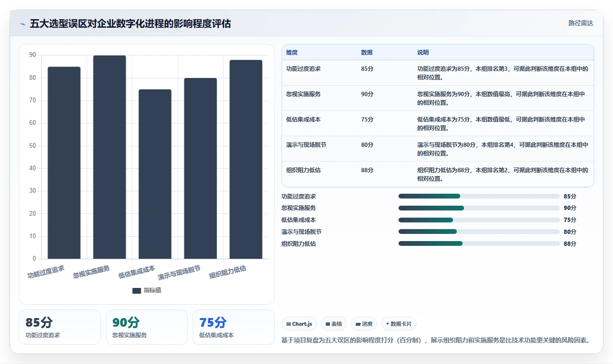Click the small icon left of the page title

click(x=23, y=24)
